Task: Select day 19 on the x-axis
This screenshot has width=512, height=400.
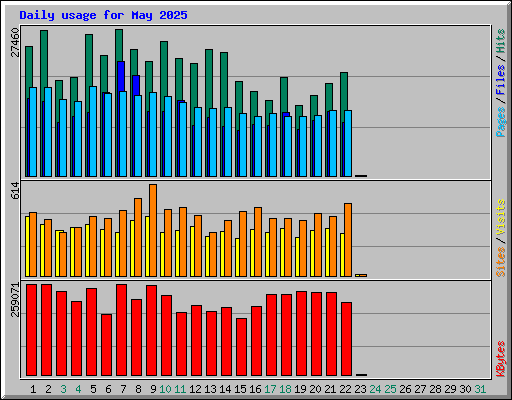Action: [x=300, y=389]
